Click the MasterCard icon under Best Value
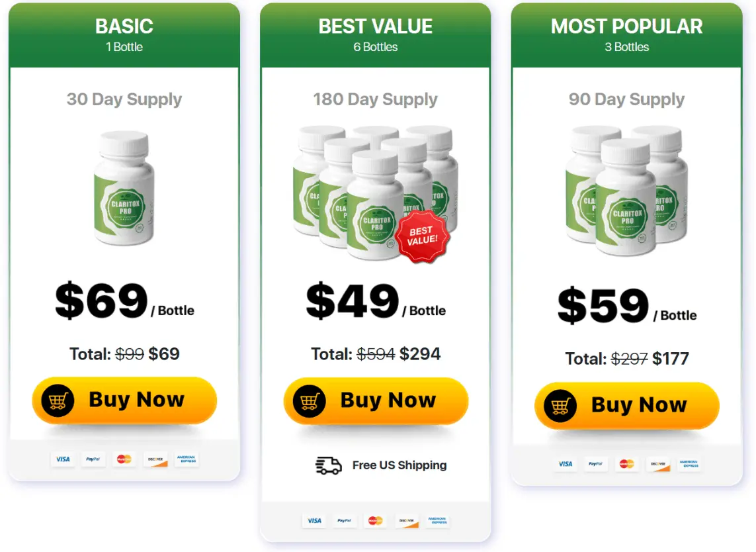 tap(376, 521)
